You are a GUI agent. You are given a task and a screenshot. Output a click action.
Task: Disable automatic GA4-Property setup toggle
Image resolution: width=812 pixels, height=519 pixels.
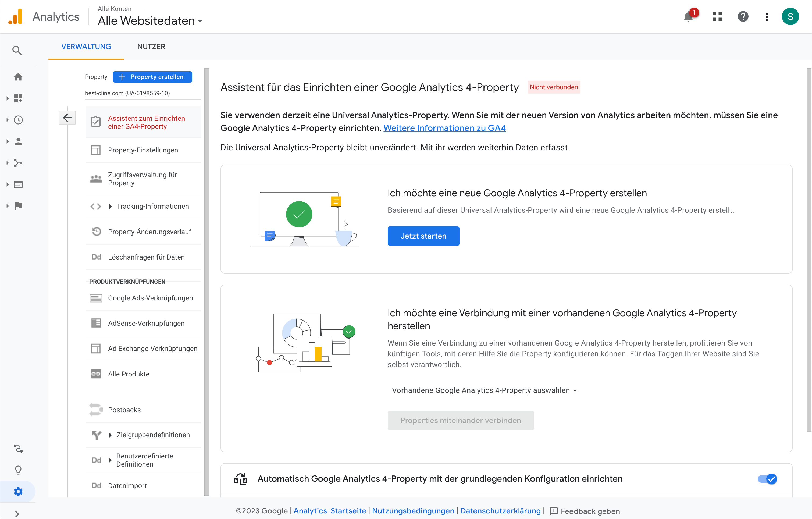[768, 479]
